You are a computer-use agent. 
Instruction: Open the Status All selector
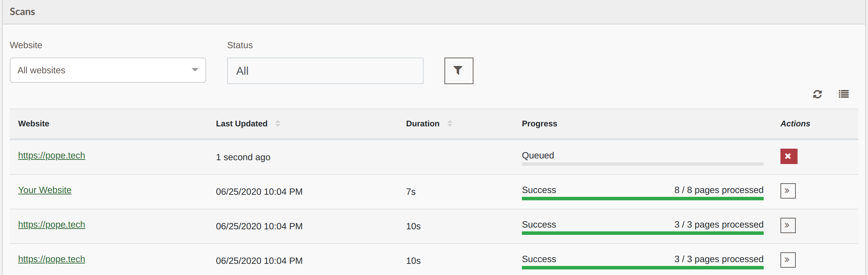pos(325,71)
